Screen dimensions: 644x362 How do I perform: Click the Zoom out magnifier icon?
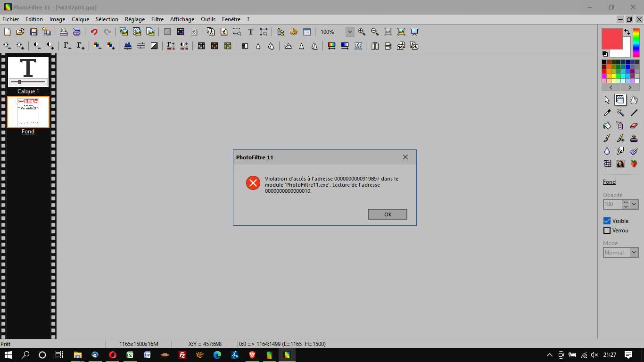[x=375, y=32]
